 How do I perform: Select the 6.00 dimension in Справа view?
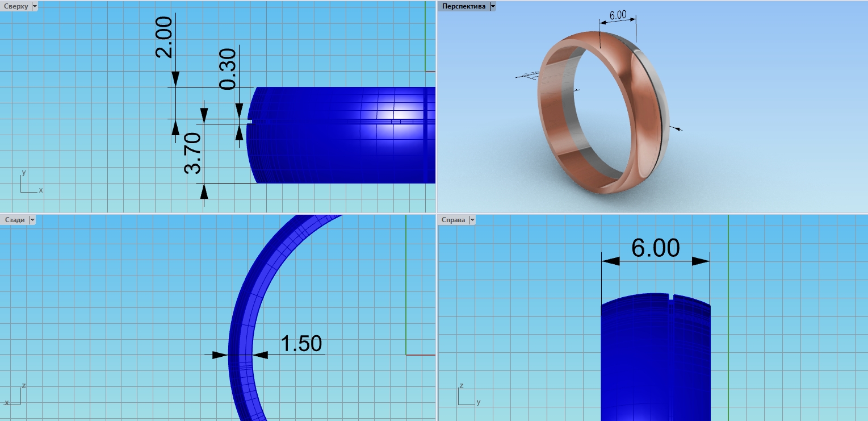click(x=655, y=248)
